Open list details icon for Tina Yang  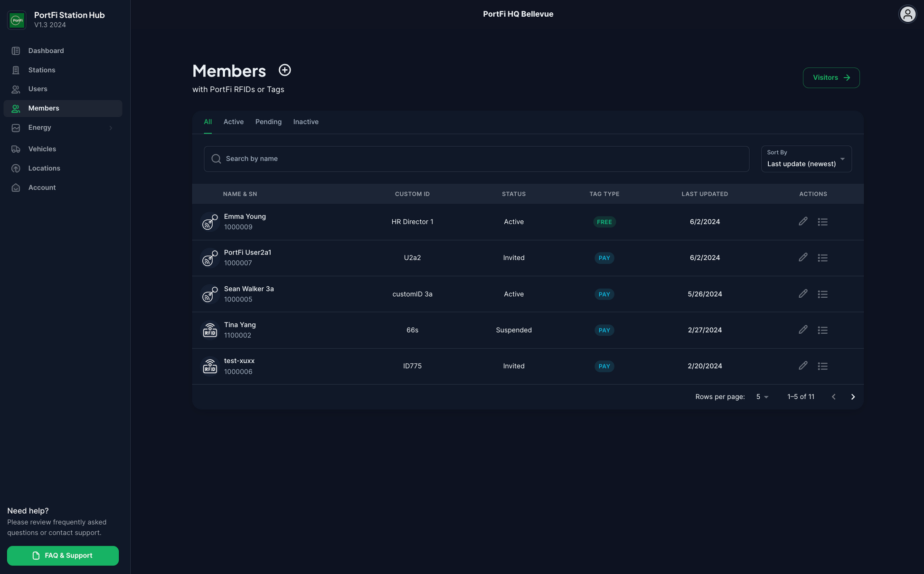point(822,330)
